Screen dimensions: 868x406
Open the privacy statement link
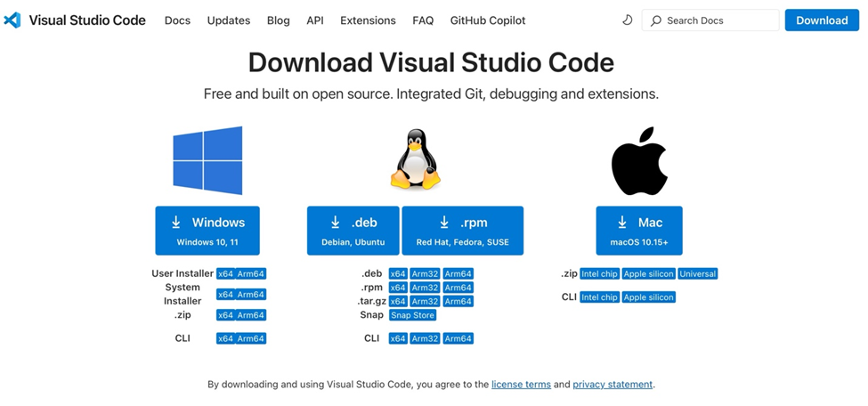point(612,385)
